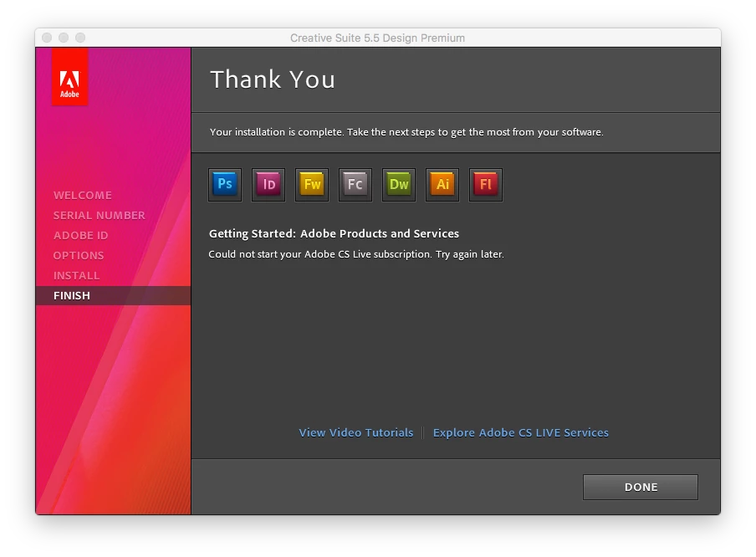Click the Photoshop (Ps) product icon
This screenshot has height=557, width=756.
(x=225, y=185)
